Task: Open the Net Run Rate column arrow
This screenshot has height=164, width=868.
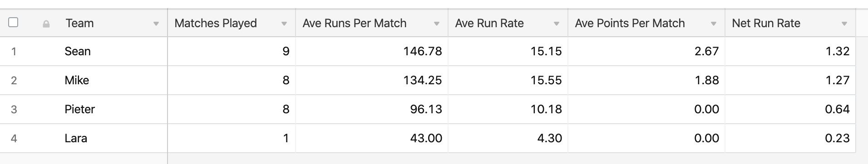Action: (844, 24)
